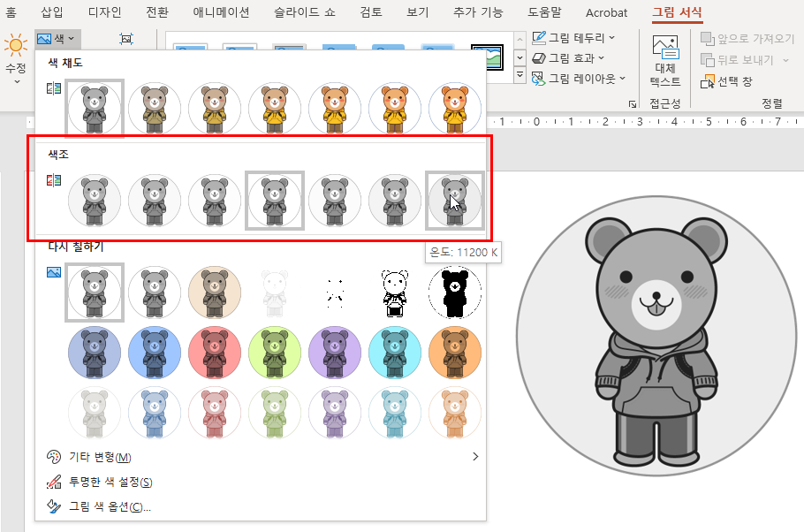Click the 기타 변형 palette icon
This screenshot has height=532, width=804.
coord(54,457)
